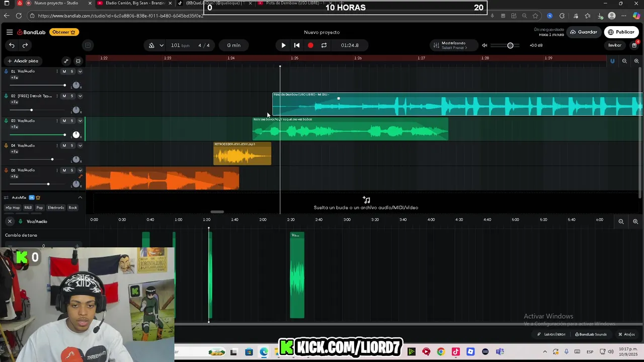The width and height of the screenshot is (644, 362).
Task: Click the Invitar button
Action: [x=615, y=45]
